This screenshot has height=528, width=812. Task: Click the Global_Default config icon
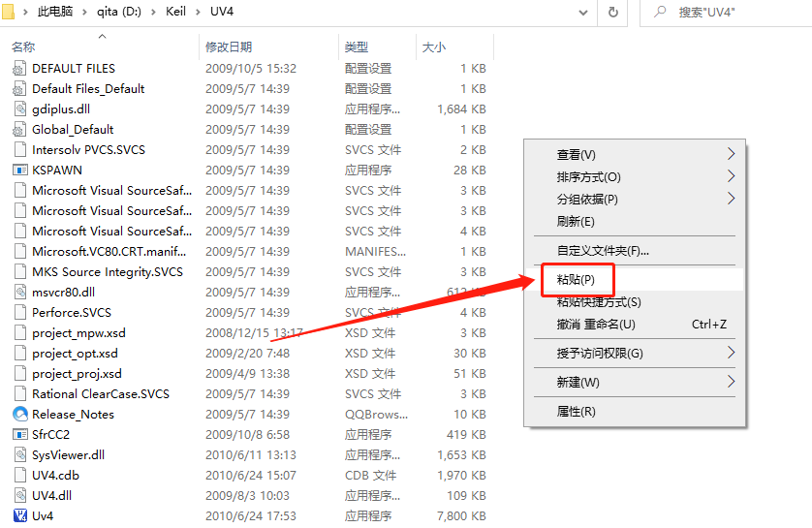coord(19,130)
